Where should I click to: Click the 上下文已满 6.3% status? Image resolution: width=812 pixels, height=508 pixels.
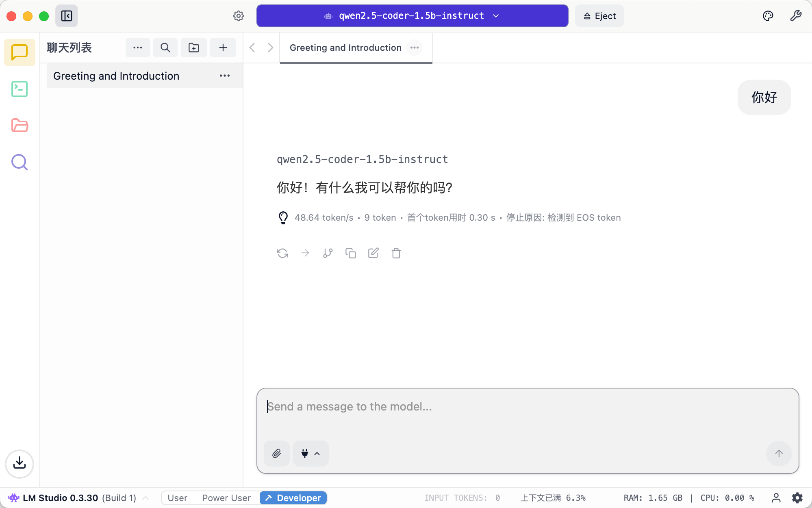553,498
